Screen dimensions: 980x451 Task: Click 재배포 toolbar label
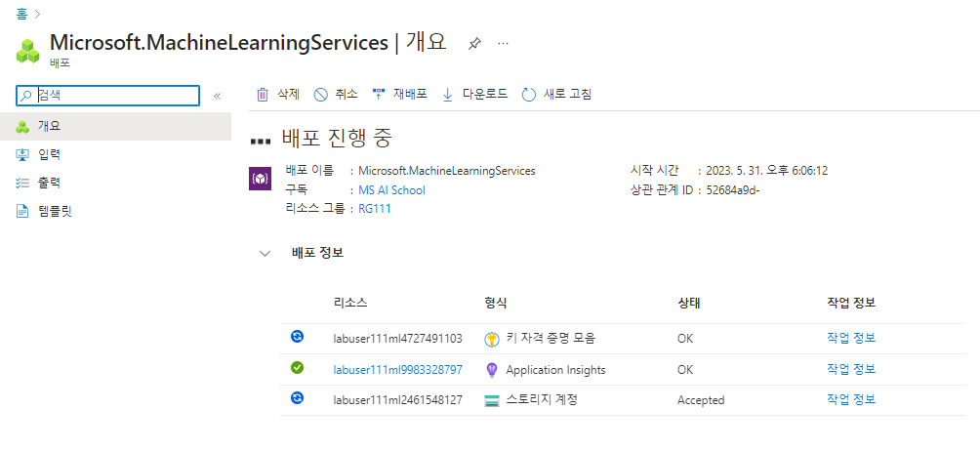pyautogui.click(x=410, y=95)
